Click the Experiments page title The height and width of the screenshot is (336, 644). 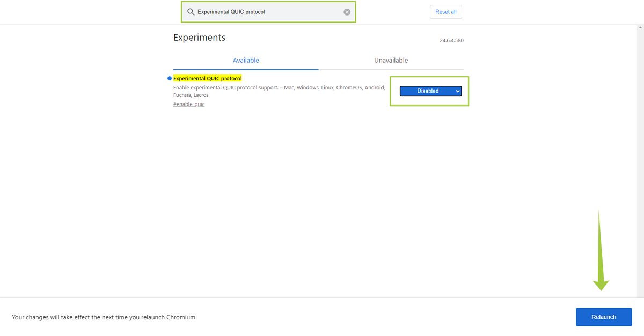pos(200,38)
